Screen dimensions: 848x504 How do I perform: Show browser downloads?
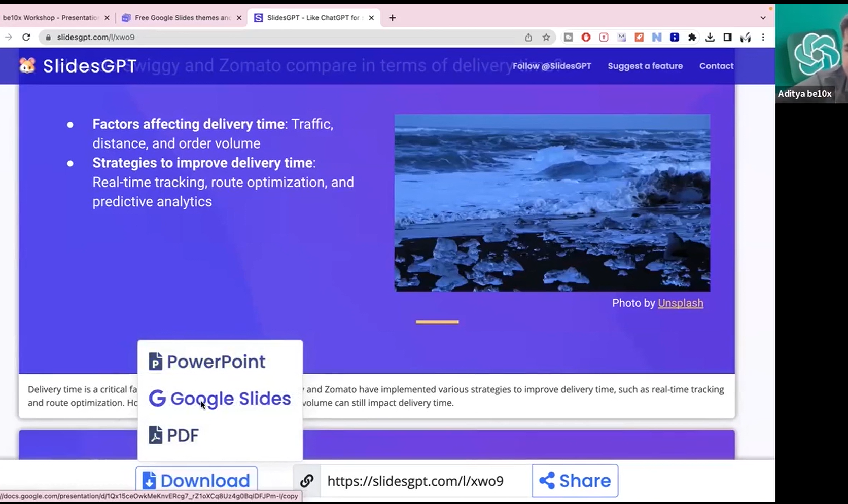coord(710,37)
